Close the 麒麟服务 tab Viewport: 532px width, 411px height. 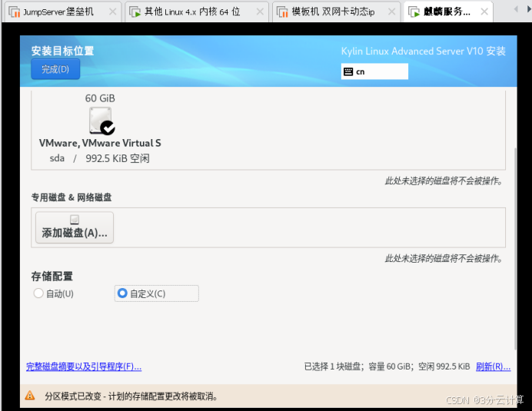pos(484,12)
